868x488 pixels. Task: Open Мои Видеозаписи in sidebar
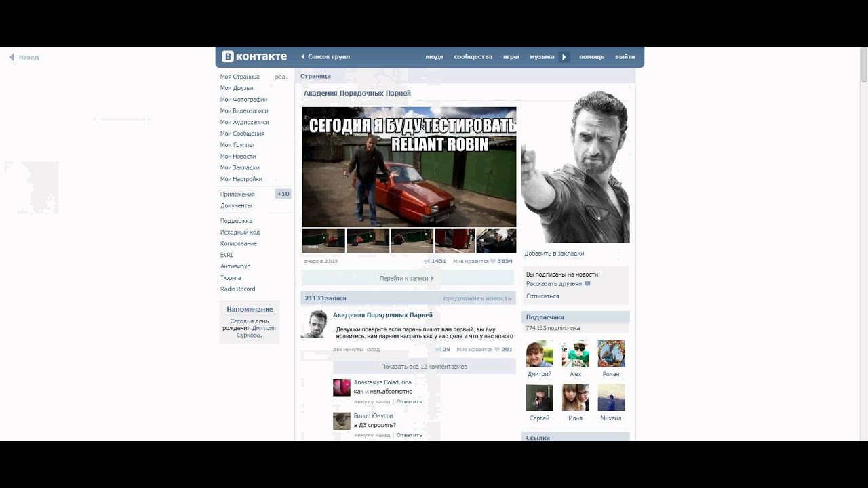pos(244,110)
